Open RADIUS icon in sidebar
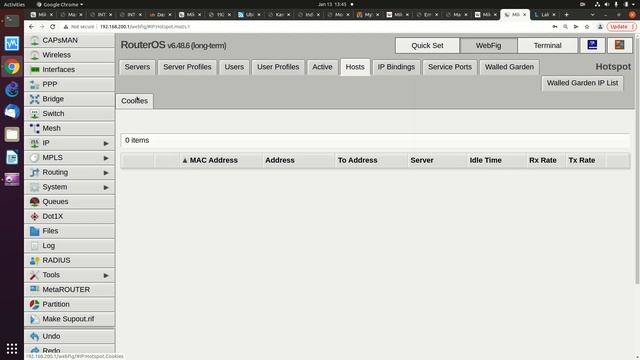The width and height of the screenshot is (640, 360). [x=35, y=260]
